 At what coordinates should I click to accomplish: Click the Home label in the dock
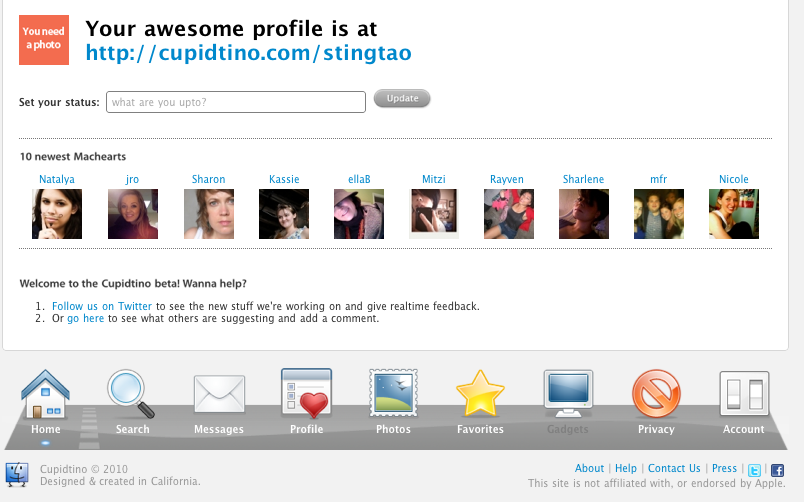pos(46,429)
